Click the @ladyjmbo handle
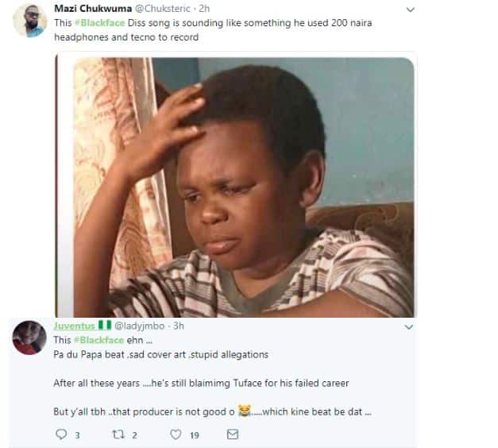 [143, 326]
